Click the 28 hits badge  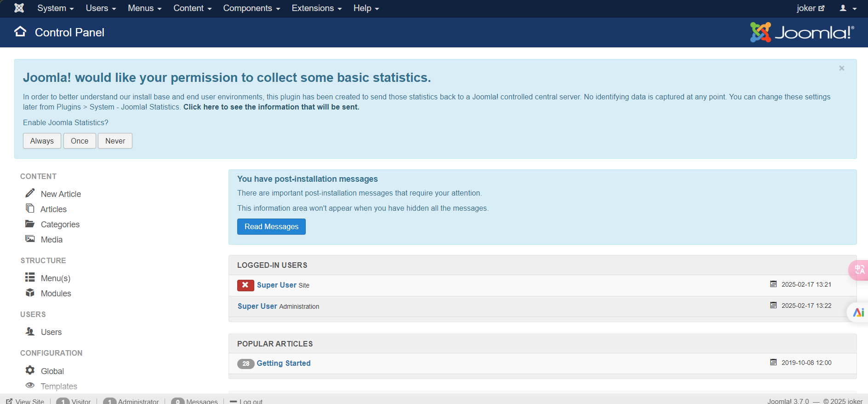tap(246, 364)
